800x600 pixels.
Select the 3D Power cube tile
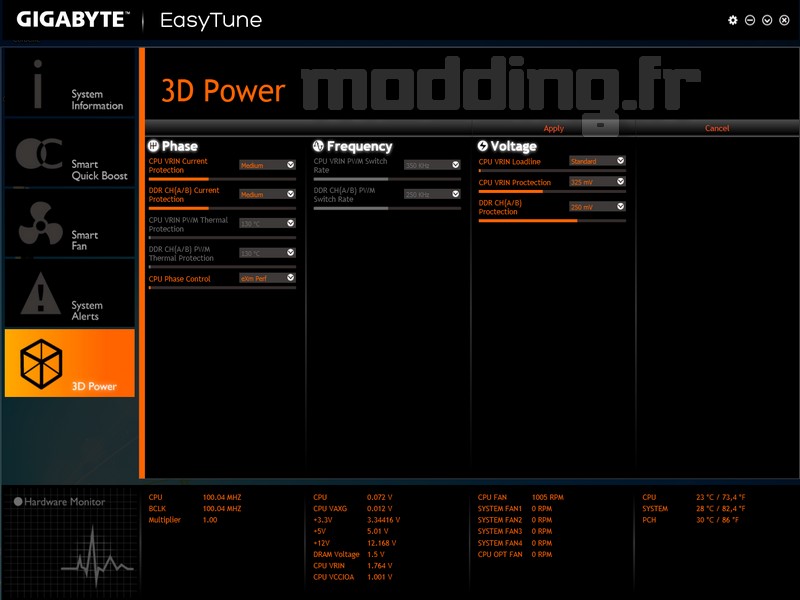[x=70, y=363]
